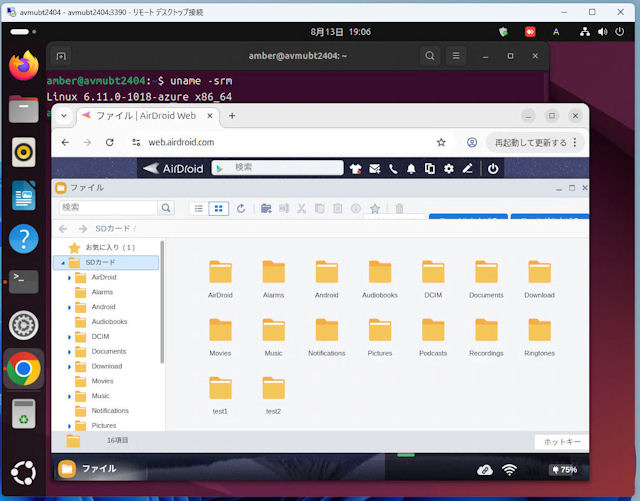Reload the Chrome page
The height and width of the screenshot is (501, 640).
[x=109, y=143]
